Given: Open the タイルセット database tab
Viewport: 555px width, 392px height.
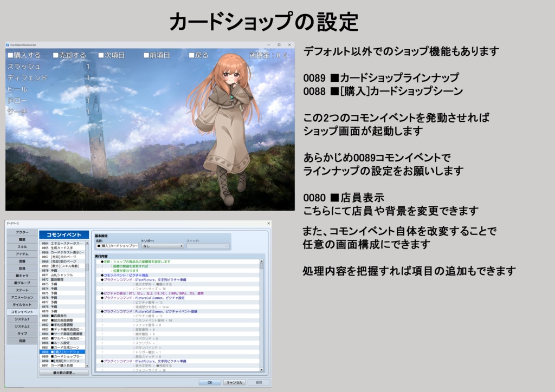Looking at the screenshot, I should click(22, 305).
